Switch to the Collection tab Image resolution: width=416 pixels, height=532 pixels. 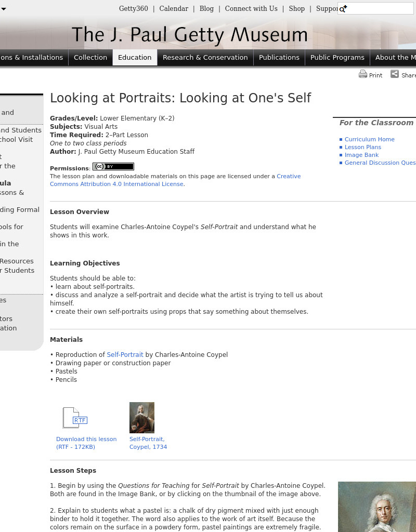[90, 57]
